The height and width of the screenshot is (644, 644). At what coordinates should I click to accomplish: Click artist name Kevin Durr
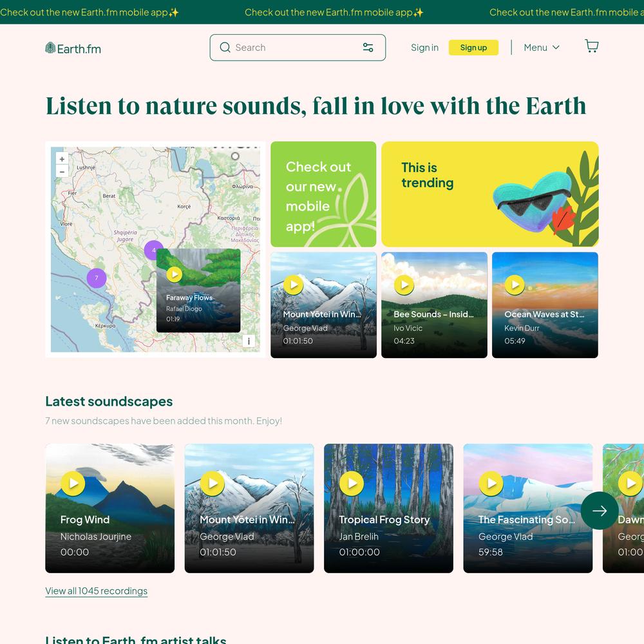click(522, 328)
